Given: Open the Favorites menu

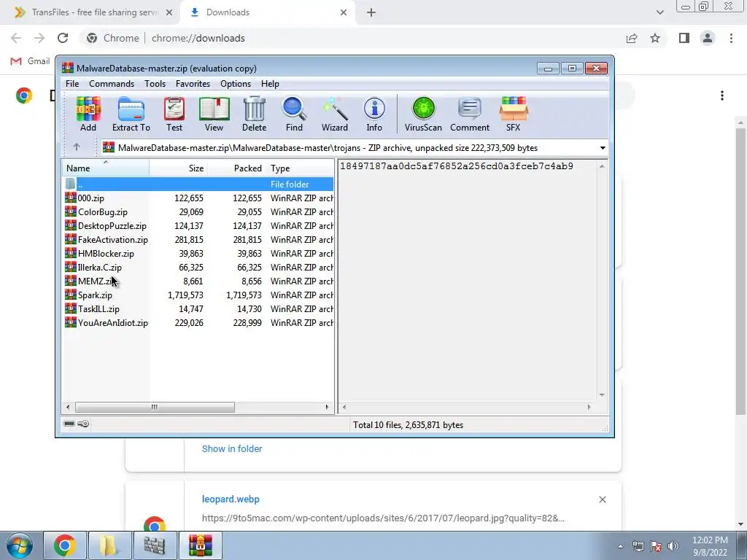Looking at the screenshot, I should pyautogui.click(x=193, y=84).
